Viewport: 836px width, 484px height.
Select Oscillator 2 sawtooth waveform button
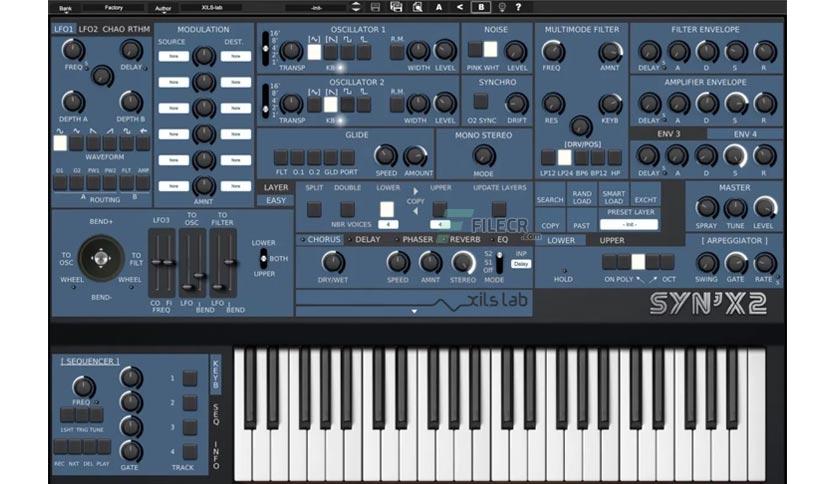331,104
